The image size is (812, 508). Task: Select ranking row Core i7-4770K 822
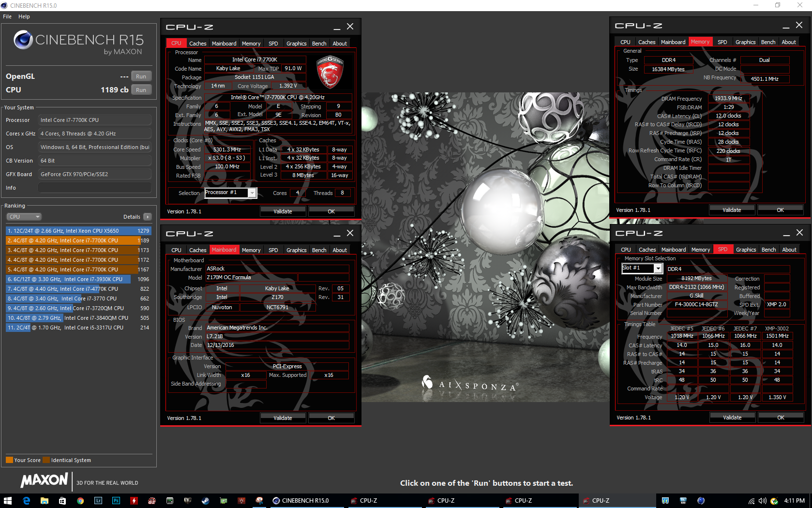pos(78,289)
